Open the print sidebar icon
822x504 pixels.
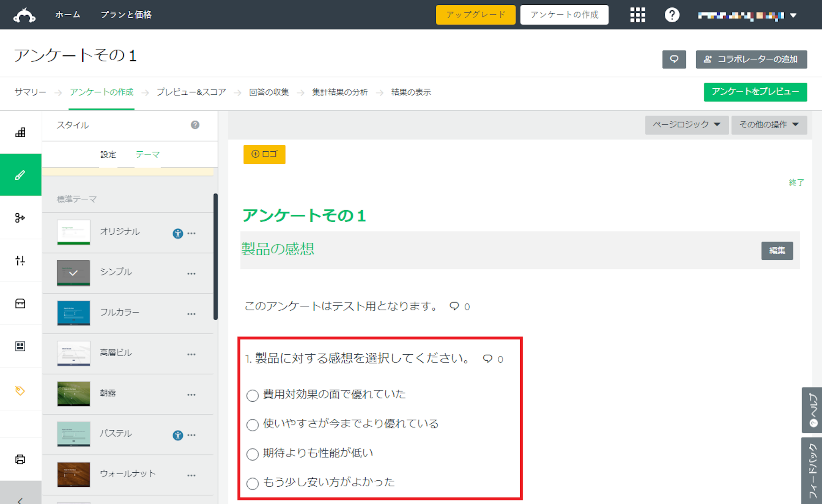click(x=20, y=459)
